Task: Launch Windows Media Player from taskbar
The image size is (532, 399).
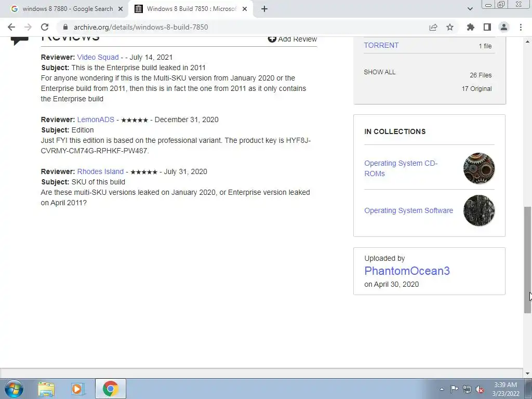Action: [x=78, y=389]
